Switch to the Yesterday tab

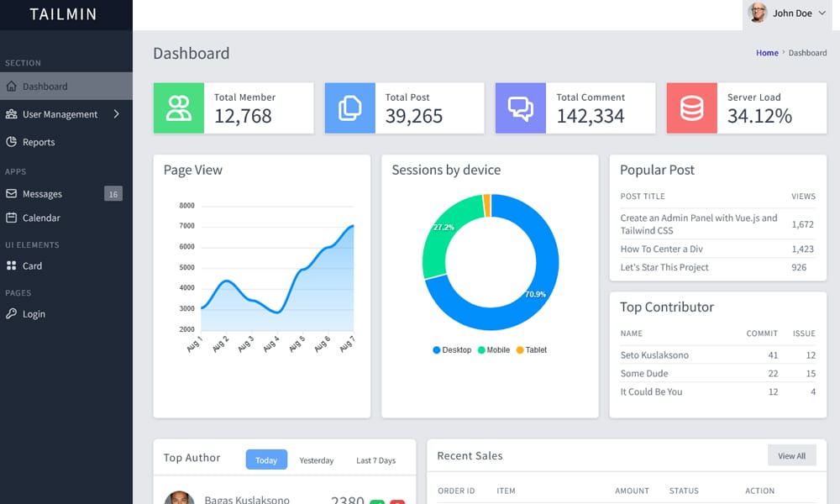[317, 460]
